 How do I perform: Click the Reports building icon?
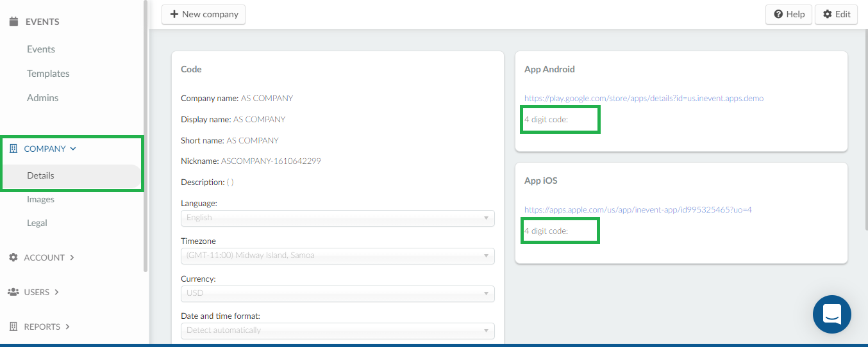click(x=13, y=327)
